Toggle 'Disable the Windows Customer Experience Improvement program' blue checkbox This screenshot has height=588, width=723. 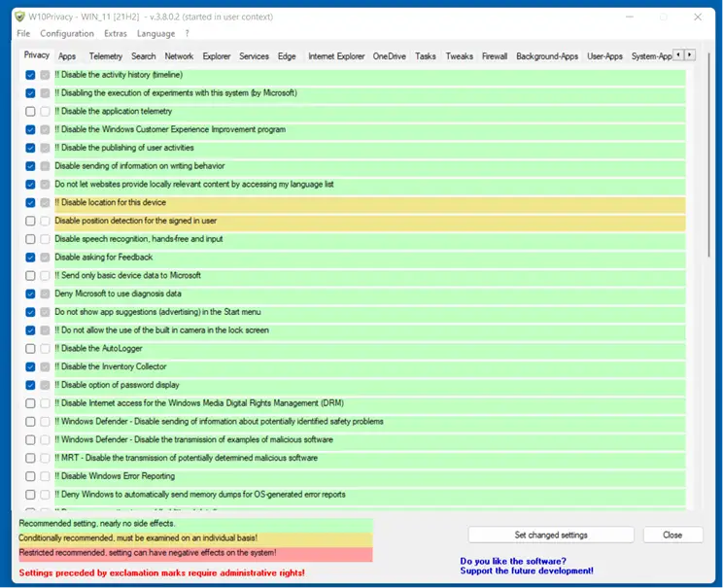30,129
